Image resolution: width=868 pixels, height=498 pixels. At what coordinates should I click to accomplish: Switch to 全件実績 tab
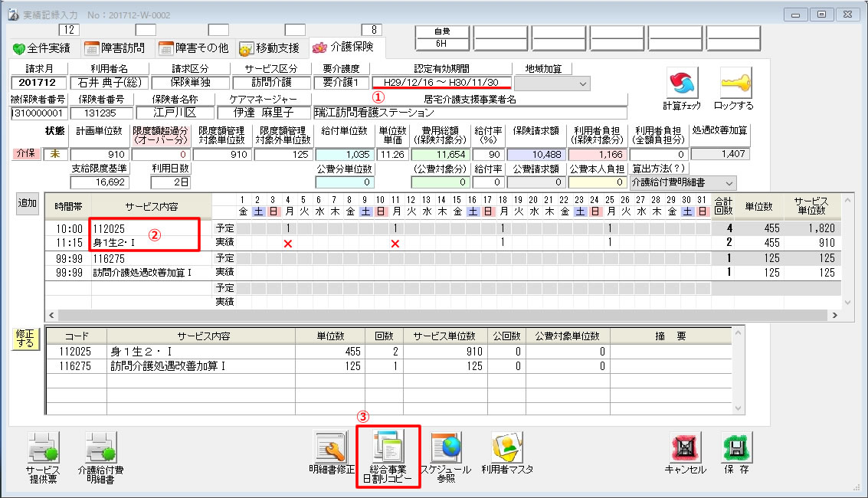point(42,48)
